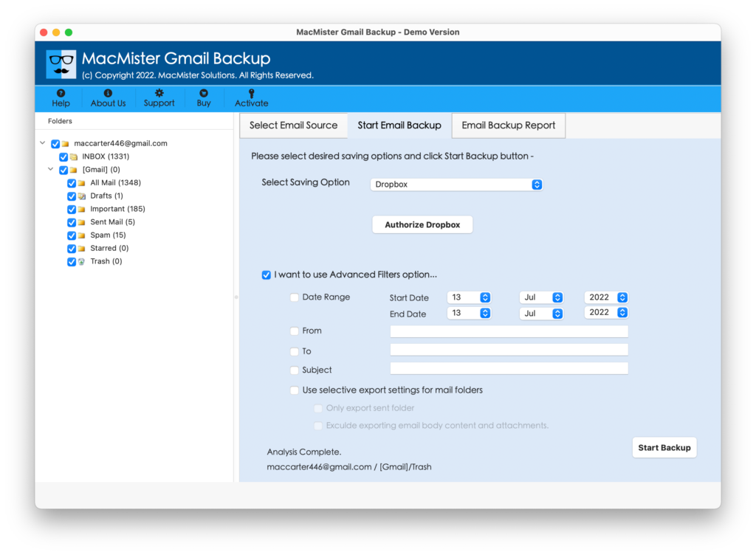Click the MacMister logo with glasses
The image size is (756, 555).
[x=61, y=64]
